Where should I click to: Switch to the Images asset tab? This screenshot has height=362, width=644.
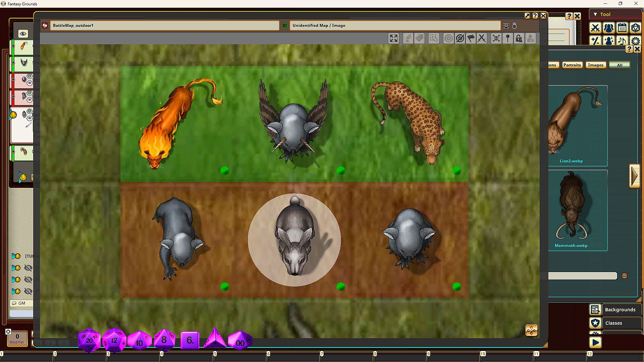click(x=596, y=65)
